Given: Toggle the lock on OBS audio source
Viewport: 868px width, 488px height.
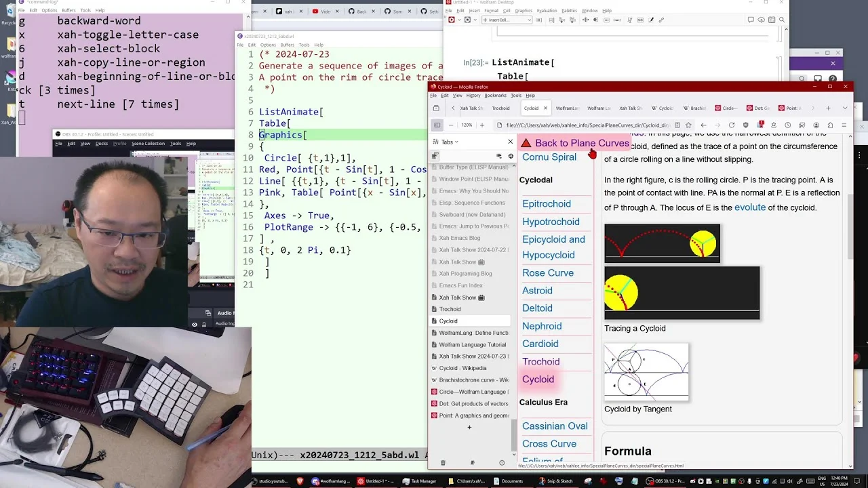Looking at the screenshot, I should (x=205, y=325).
